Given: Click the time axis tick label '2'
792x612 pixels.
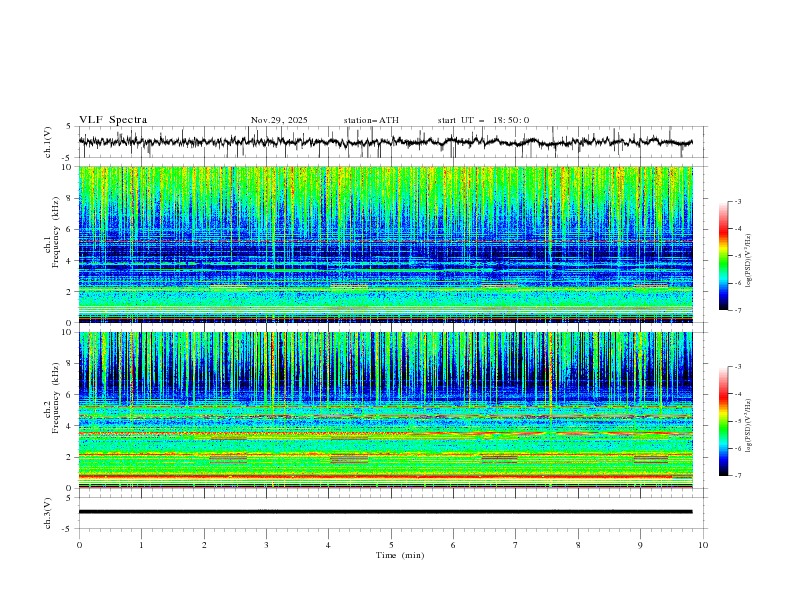Looking at the screenshot, I should point(204,545).
